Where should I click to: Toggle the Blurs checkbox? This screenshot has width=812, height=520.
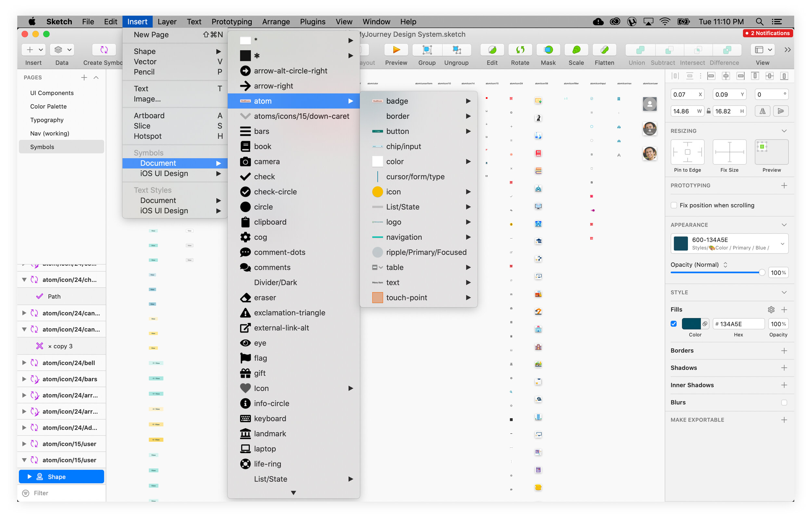click(x=784, y=402)
